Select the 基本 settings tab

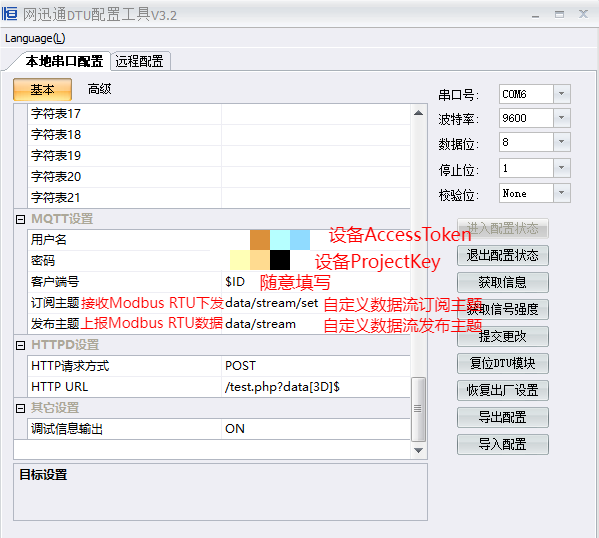(42, 90)
